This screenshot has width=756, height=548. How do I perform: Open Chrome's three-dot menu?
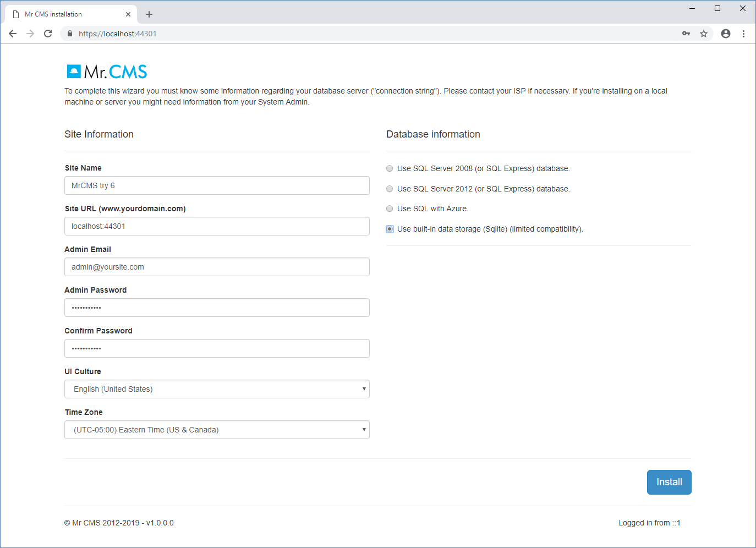(x=744, y=34)
